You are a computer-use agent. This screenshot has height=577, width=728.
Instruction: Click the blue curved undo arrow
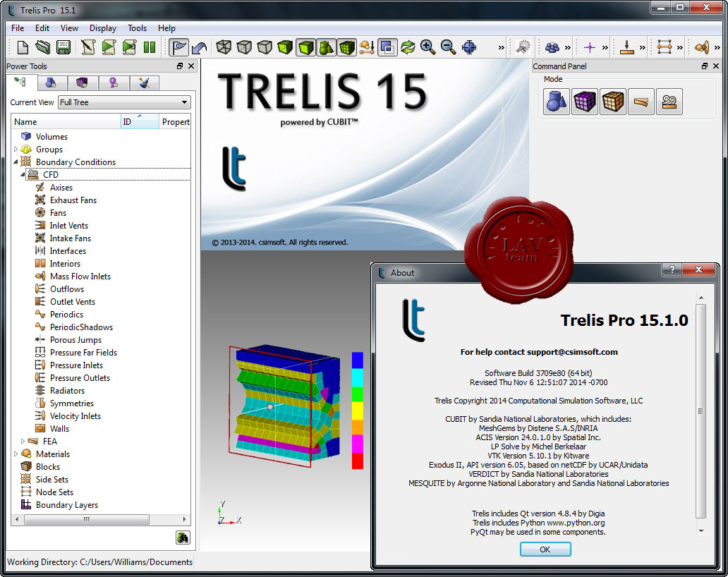[x=199, y=47]
